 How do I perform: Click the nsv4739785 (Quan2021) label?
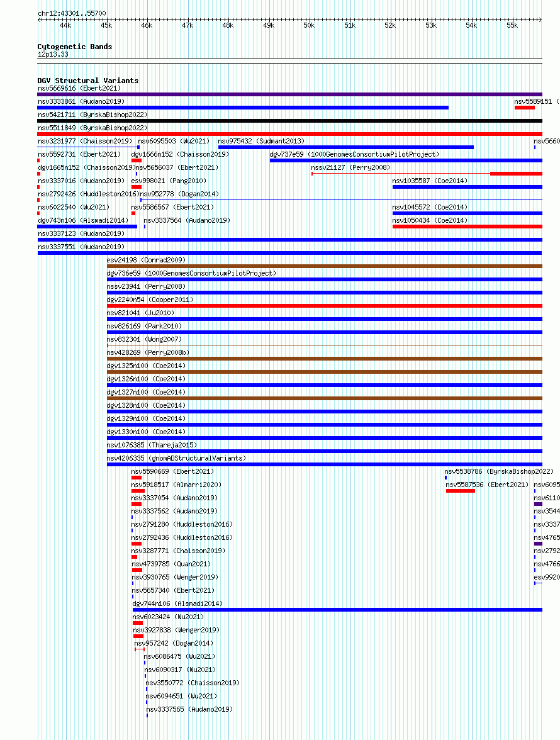tap(171, 564)
